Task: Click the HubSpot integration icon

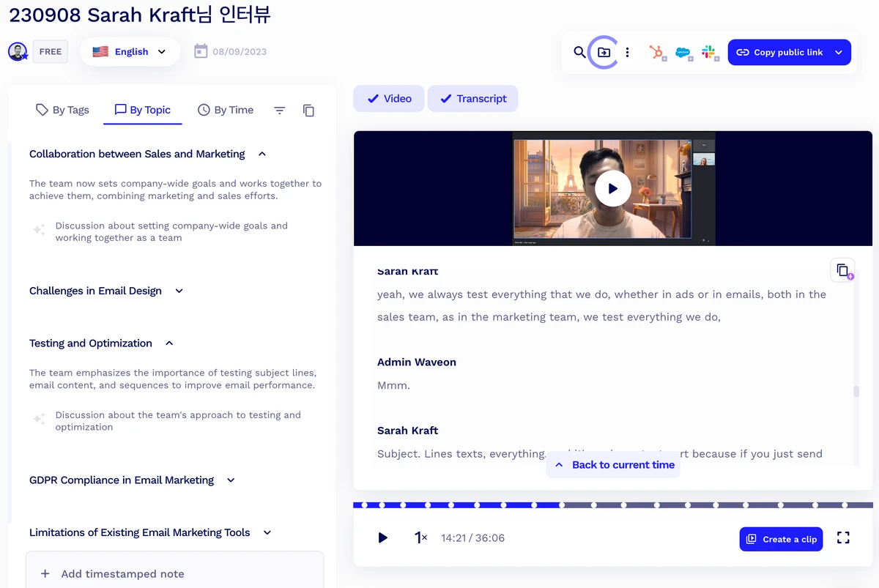Action: click(657, 52)
